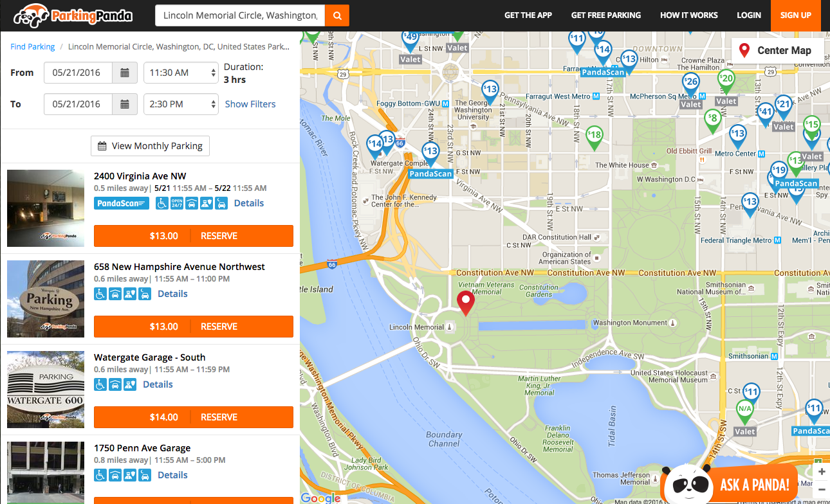Click the Center Map button
The image size is (830, 504).
coord(777,50)
